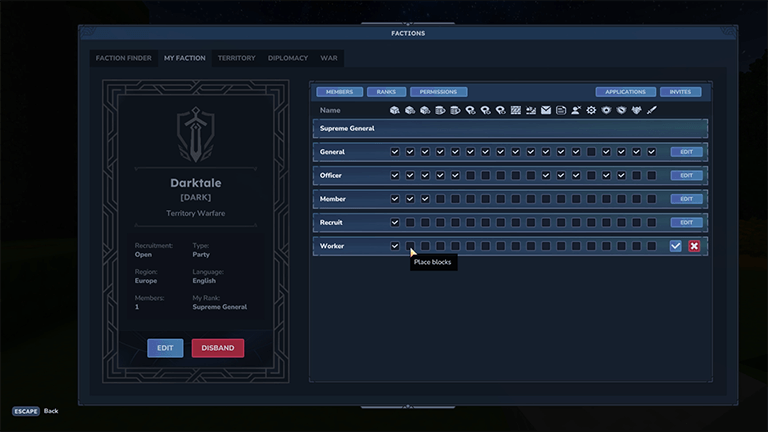Image resolution: width=768 pixels, height=432 pixels.
Task: Click the last map-pin permission icon in header
Action: 501,110
